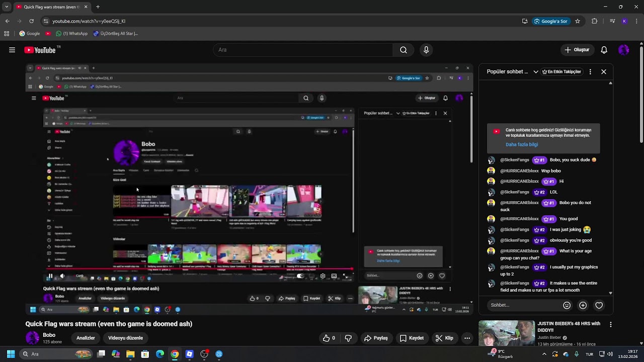Screen dimensions: 644x362
Task: View site information icon in address bar
Action: point(46,21)
